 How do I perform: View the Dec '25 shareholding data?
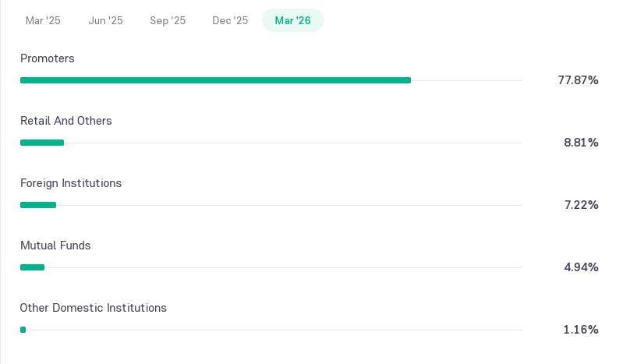pos(230,20)
